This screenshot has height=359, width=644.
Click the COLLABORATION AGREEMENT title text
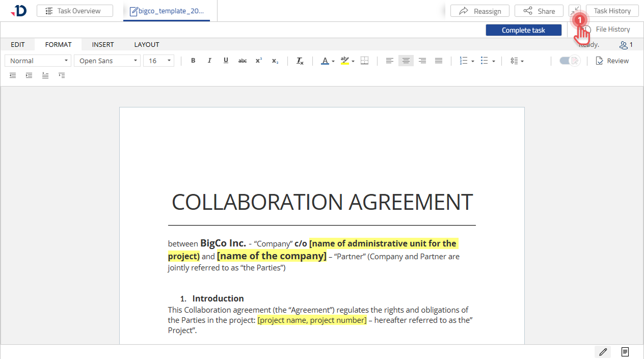322,202
